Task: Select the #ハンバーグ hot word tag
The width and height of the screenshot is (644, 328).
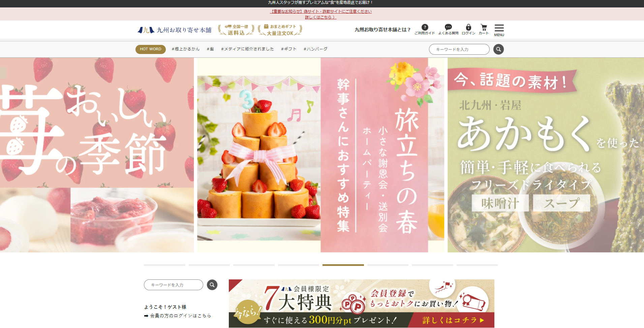Action: coord(315,49)
